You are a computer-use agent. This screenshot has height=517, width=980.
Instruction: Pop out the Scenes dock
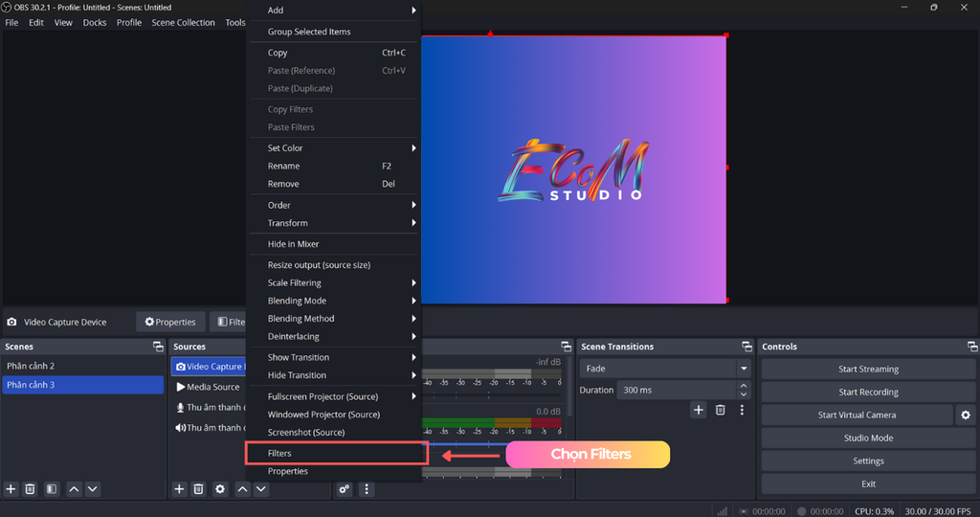pyautogui.click(x=158, y=347)
